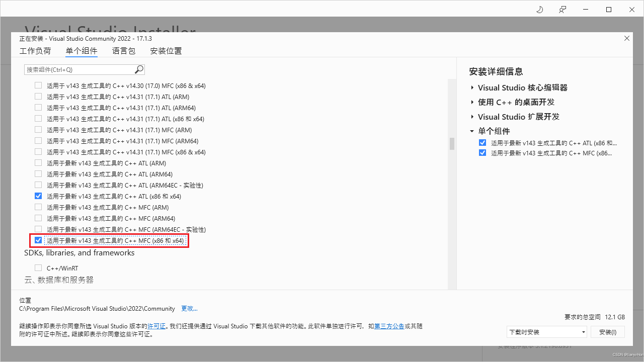
Task: Check latest C++ MFC (ARM64EC - 实验性) box
Action: point(38,229)
